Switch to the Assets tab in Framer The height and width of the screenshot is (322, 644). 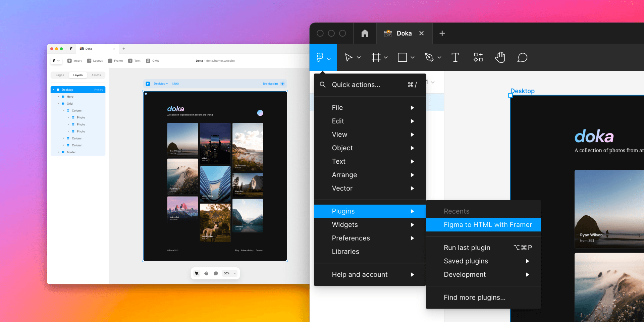point(96,75)
